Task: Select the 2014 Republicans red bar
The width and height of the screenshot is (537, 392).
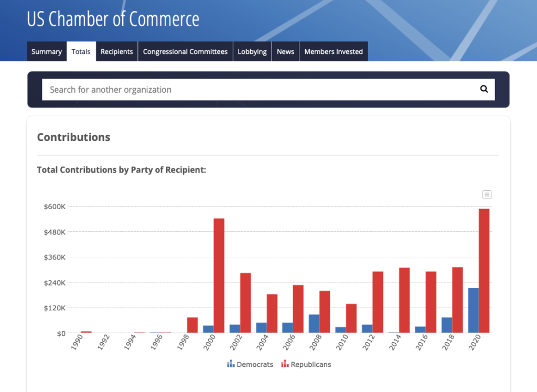Action: pyautogui.click(x=404, y=300)
